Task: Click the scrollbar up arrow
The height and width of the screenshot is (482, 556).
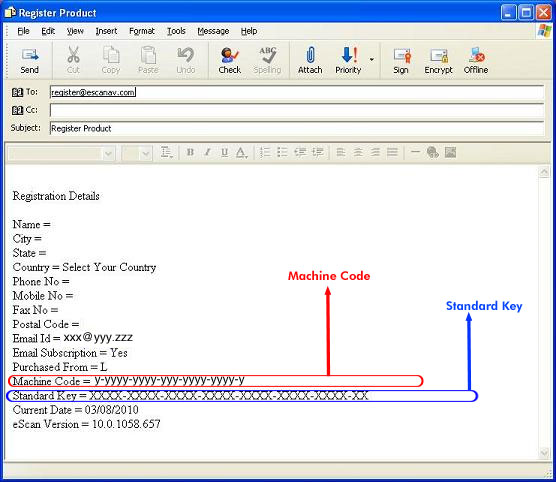Action: (x=544, y=172)
